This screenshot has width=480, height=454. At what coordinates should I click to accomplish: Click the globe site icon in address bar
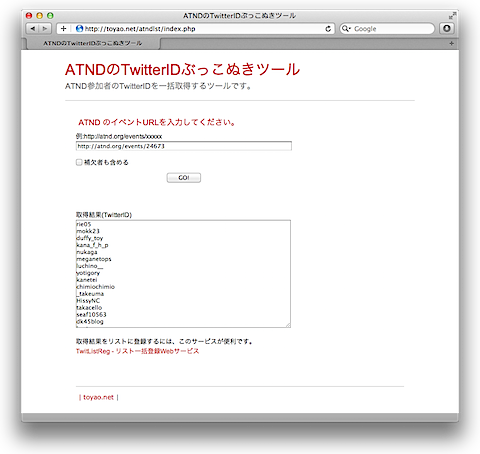(79, 29)
